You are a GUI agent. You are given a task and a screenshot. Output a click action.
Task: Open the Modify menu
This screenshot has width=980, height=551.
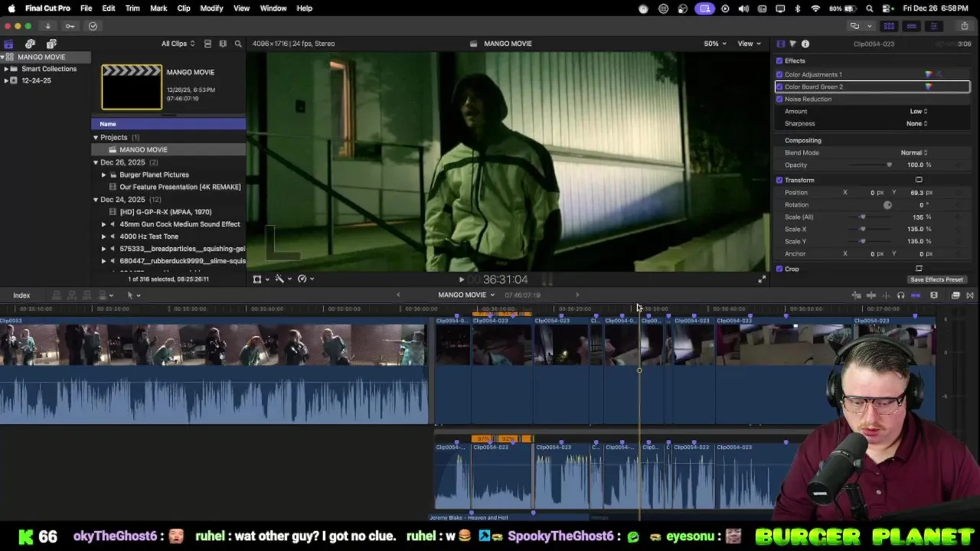pyautogui.click(x=211, y=8)
